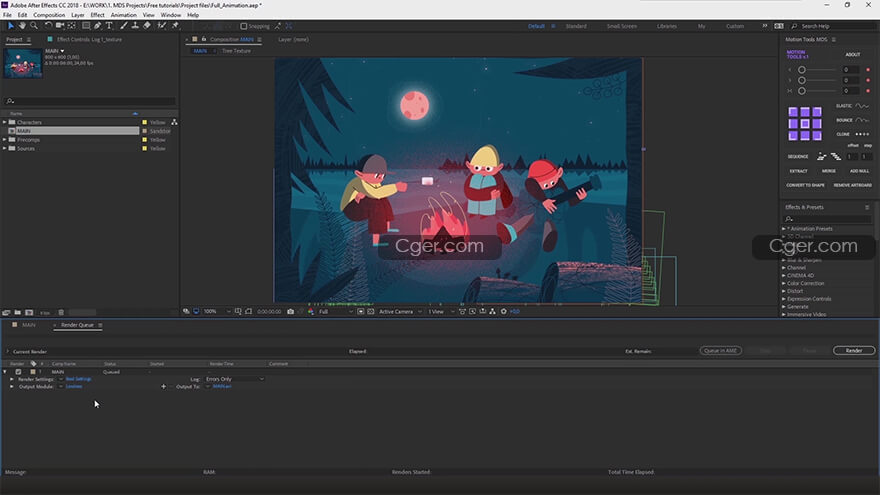This screenshot has width=880, height=495.
Task: Click the center anchor point square
Action: coord(805,123)
